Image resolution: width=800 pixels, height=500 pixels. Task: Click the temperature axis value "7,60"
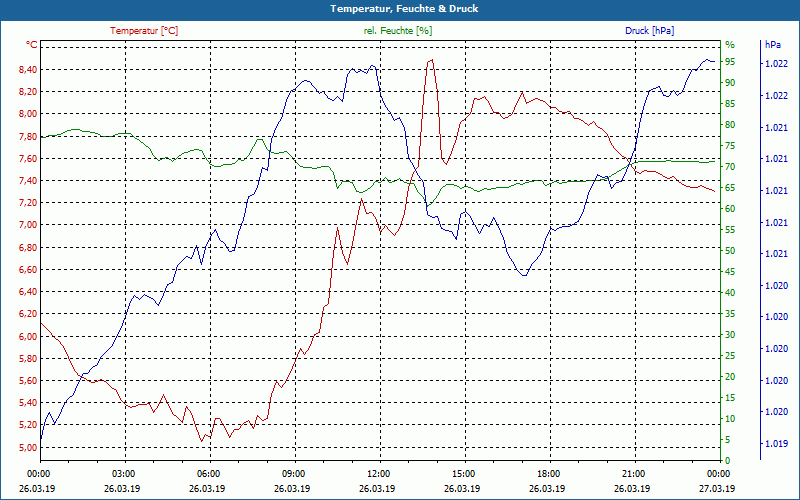[x=28, y=159]
